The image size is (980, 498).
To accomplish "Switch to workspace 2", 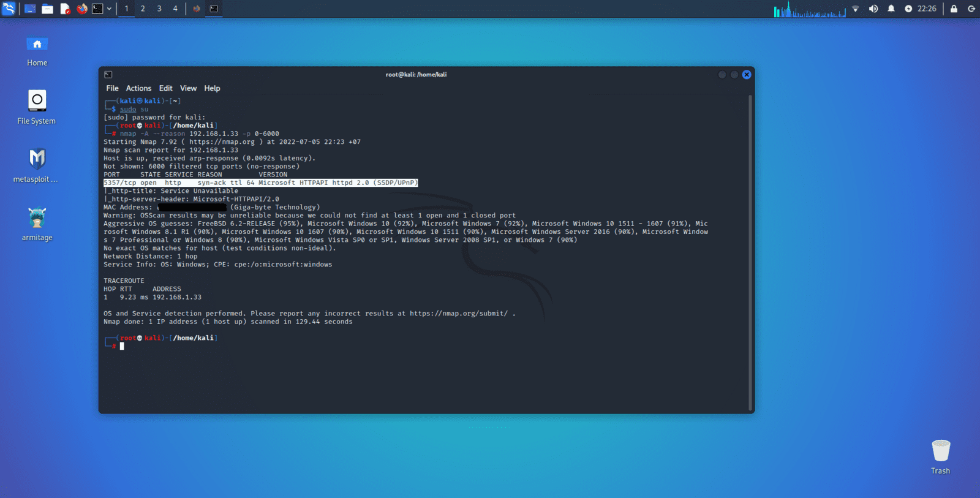I will [143, 9].
